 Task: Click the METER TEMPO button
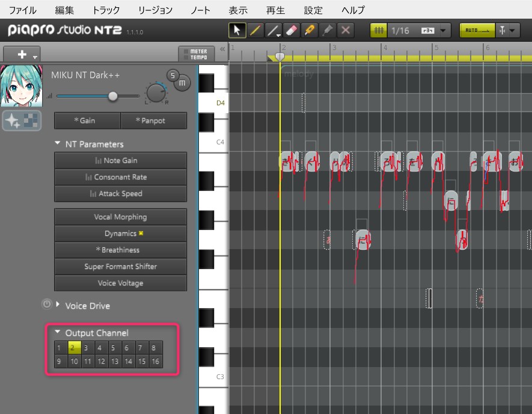197,54
